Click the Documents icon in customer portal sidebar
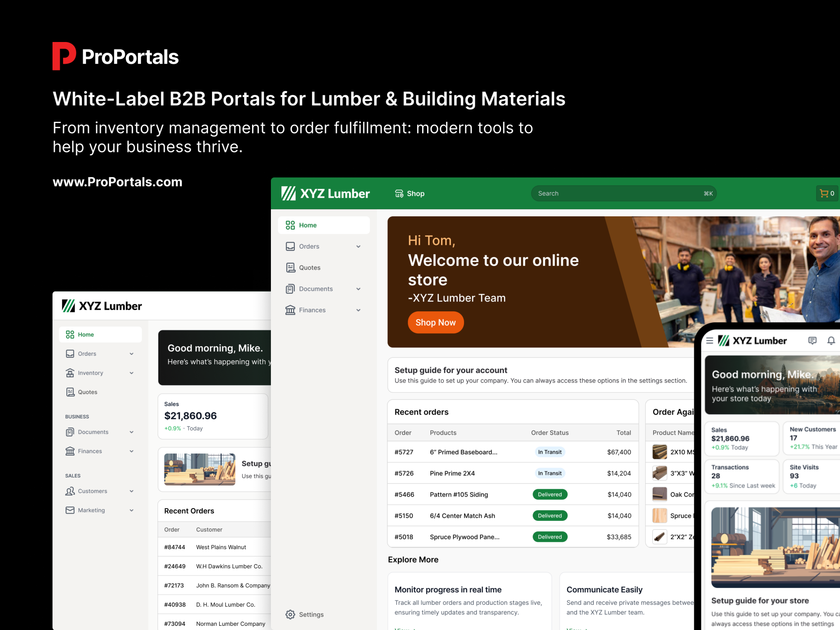This screenshot has height=630, width=840. pos(290,289)
